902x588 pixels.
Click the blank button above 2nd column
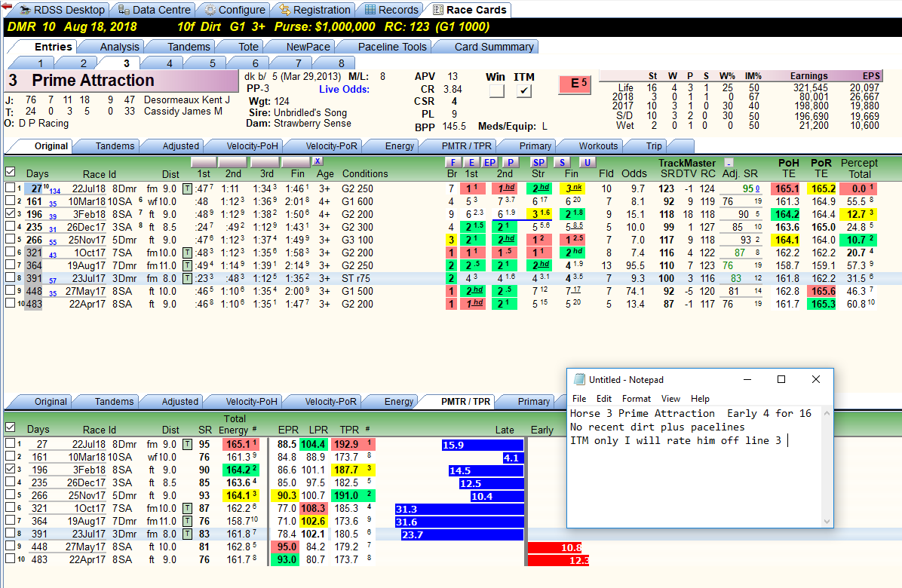pyautogui.click(x=233, y=162)
